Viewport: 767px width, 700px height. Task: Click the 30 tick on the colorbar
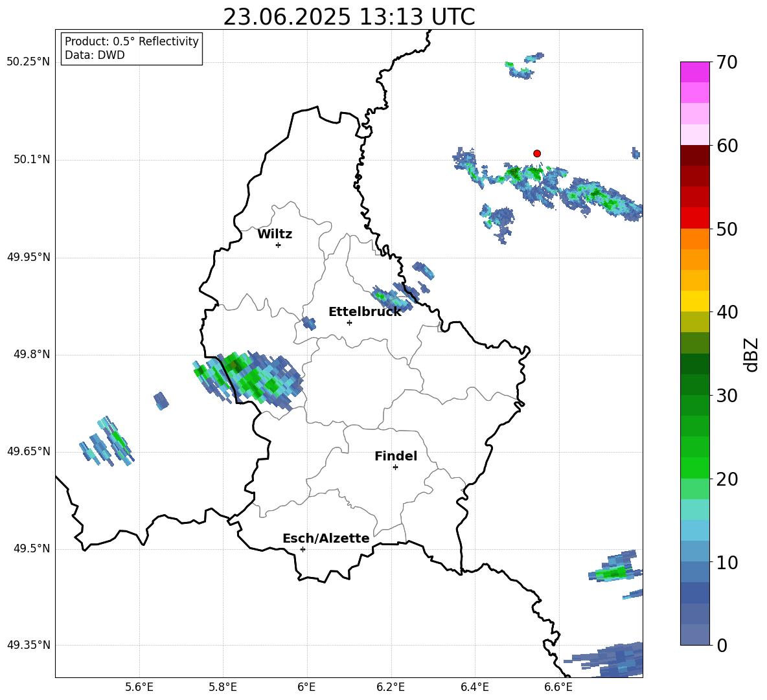pyautogui.click(x=727, y=396)
